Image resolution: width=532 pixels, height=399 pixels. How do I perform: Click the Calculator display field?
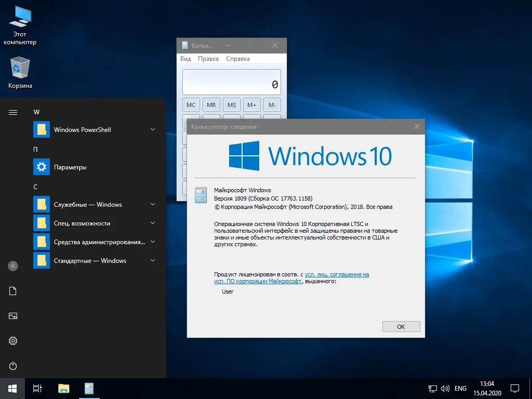(x=232, y=82)
